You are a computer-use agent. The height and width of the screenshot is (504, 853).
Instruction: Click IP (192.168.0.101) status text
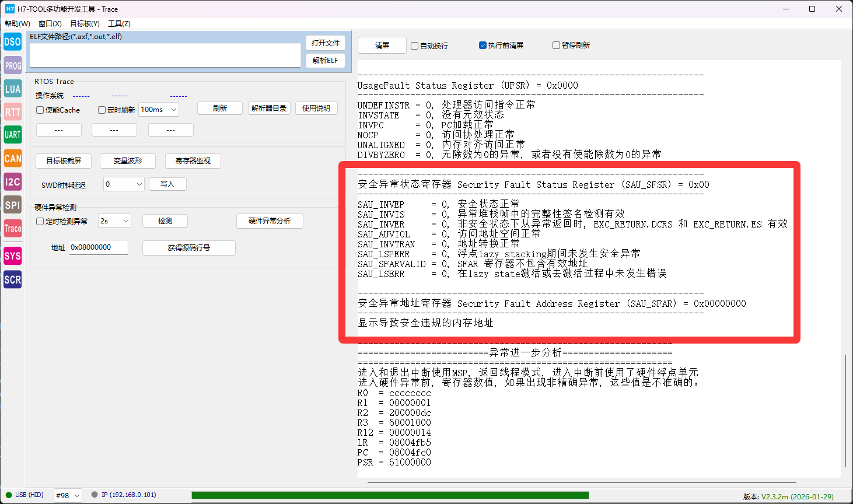129,495
